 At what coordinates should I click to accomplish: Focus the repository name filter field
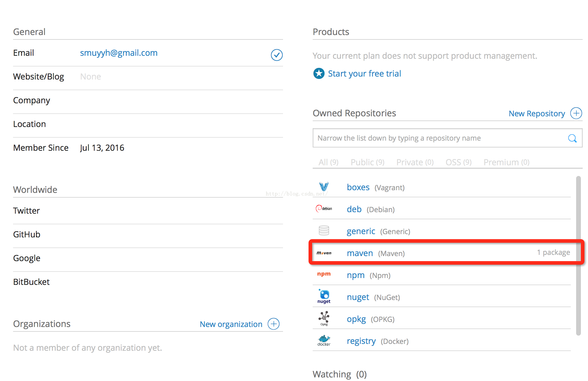pos(439,138)
